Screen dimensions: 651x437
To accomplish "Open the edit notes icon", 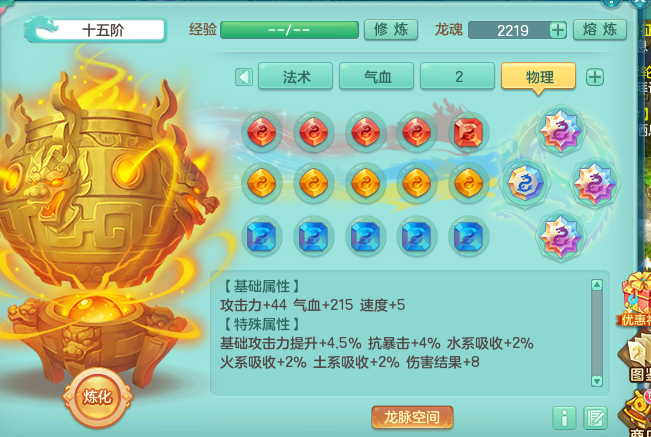I will coord(595,418).
